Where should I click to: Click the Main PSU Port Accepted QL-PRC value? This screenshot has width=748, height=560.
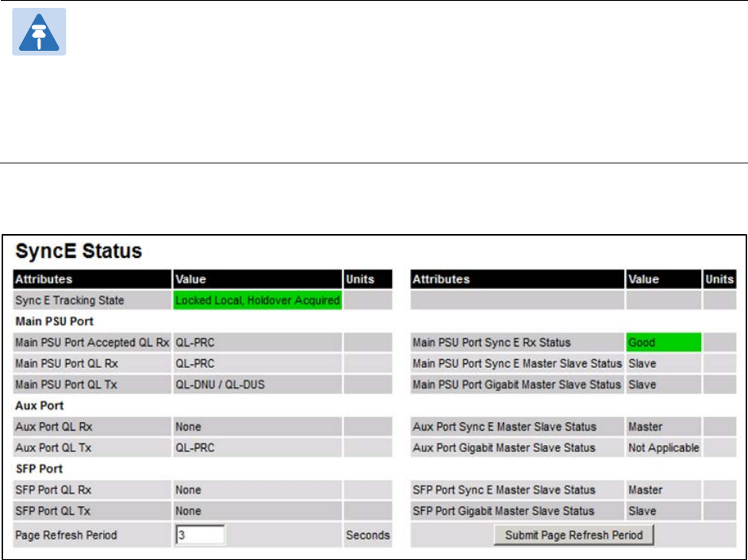point(195,343)
